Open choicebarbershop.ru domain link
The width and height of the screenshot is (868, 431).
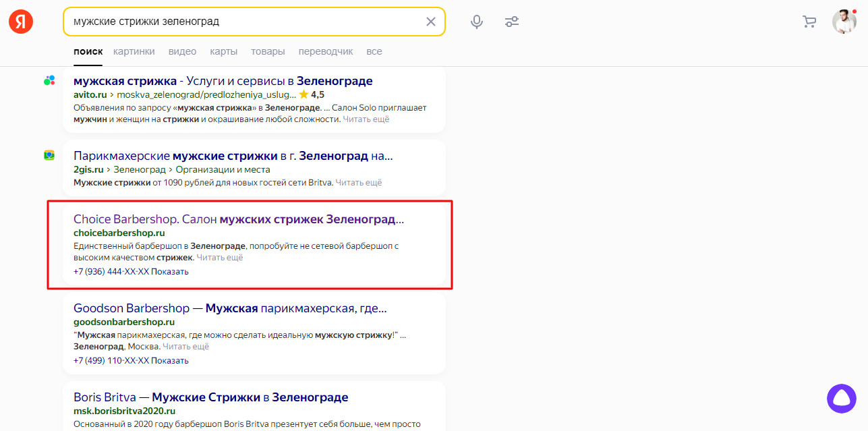point(119,233)
